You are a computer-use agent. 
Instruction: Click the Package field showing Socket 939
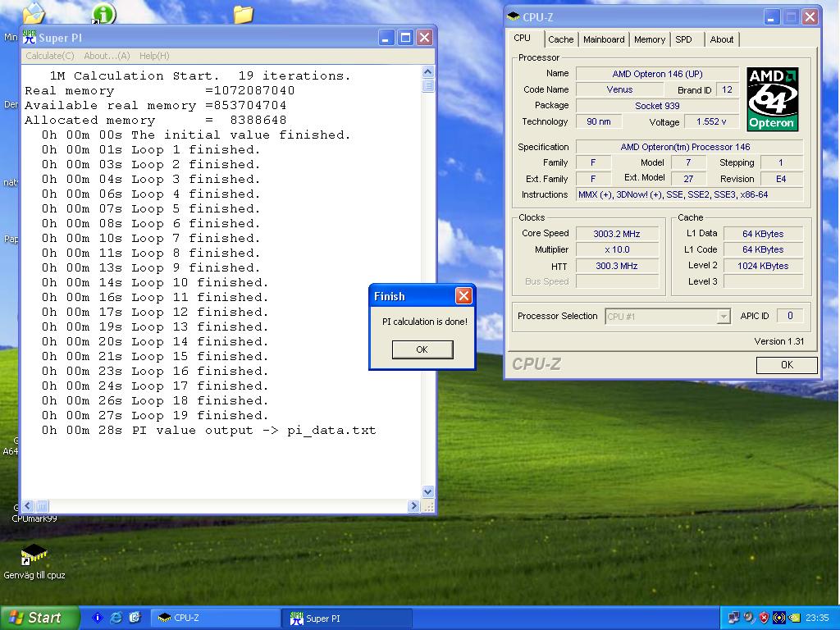pos(657,106)
